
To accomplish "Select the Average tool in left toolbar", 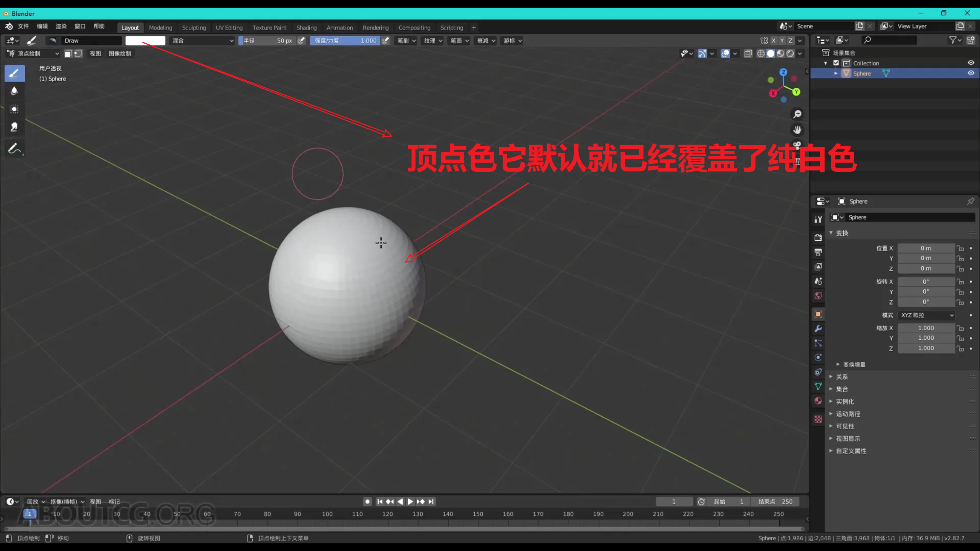I will pyautogui.click(x=15, y=109).
